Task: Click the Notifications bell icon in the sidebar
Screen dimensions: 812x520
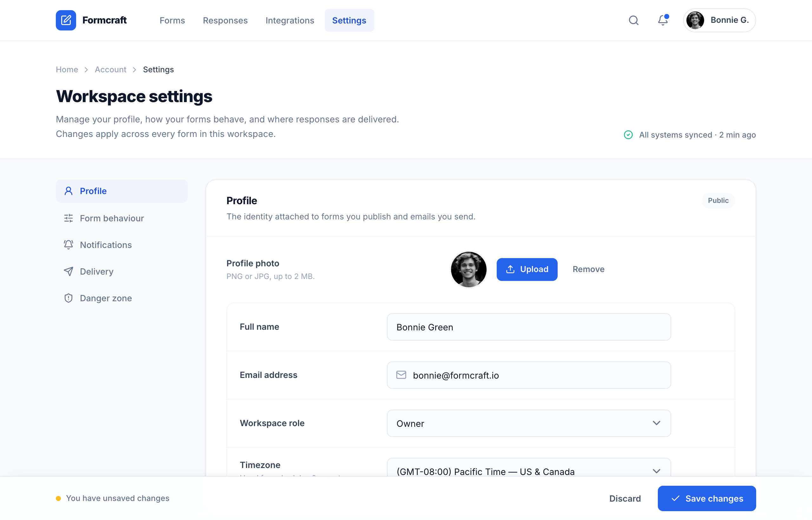Action: pos(69,245)
